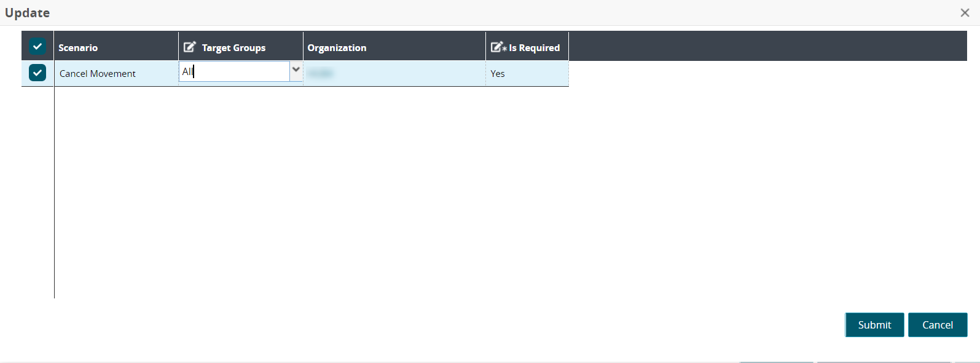This screenshot has height=363, width=980.
Task: Click the Is Required column header label
Action: (x=534, y=47)
